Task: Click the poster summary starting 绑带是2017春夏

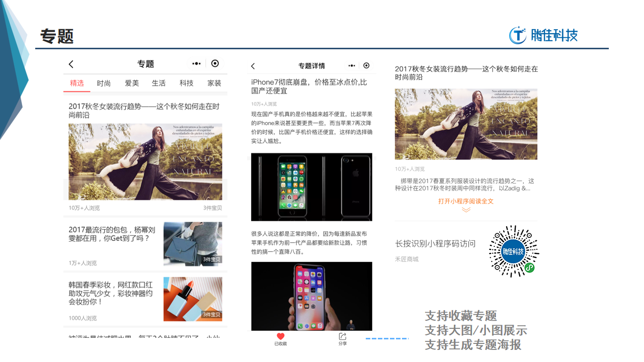Action: point(465,185)
